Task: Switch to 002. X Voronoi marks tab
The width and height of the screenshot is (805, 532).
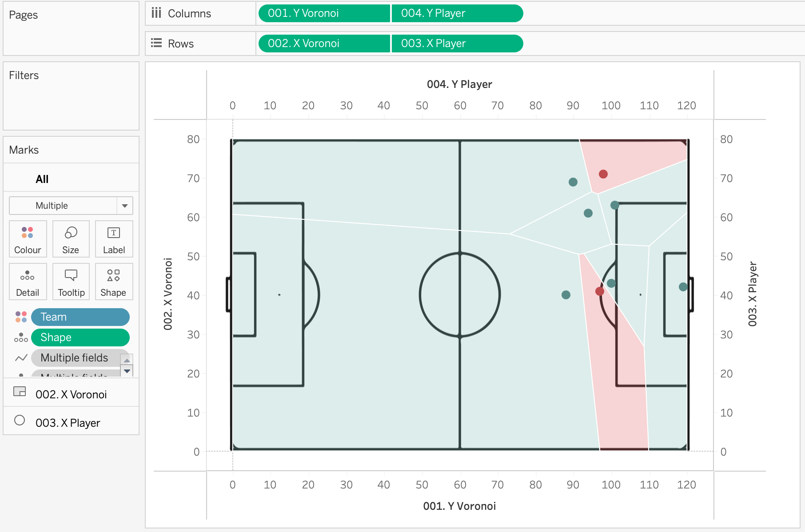Action: 71,394
